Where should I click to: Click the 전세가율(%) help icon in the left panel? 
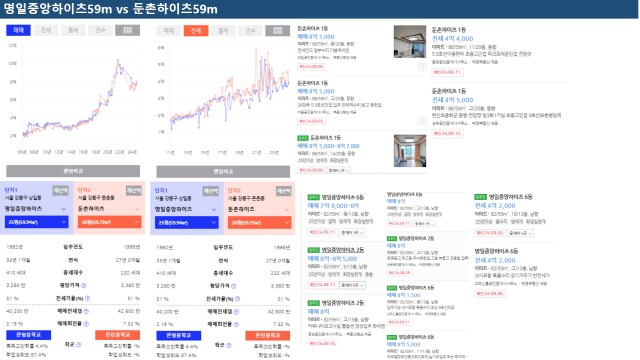[x=87, y=298]
